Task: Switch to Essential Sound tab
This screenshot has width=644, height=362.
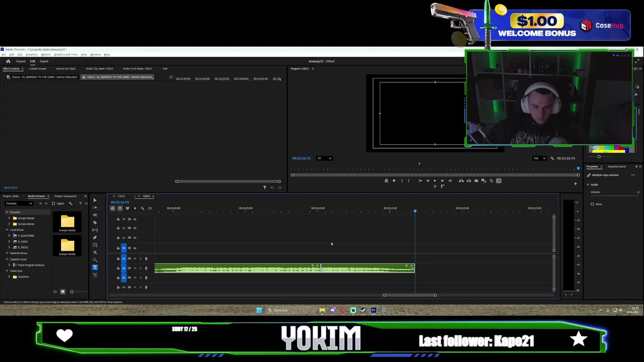Action: (616, 166)
